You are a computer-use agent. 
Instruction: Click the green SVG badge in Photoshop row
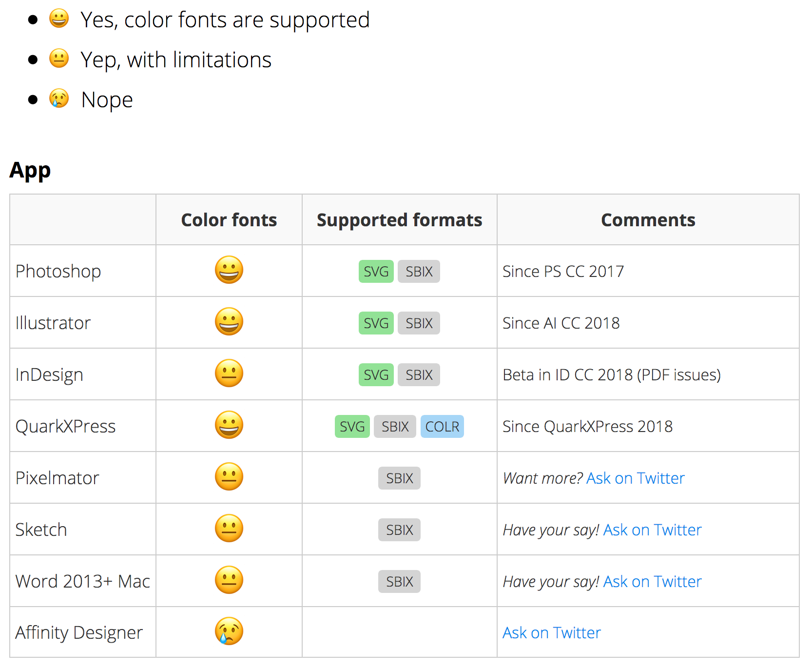point(376,272)
